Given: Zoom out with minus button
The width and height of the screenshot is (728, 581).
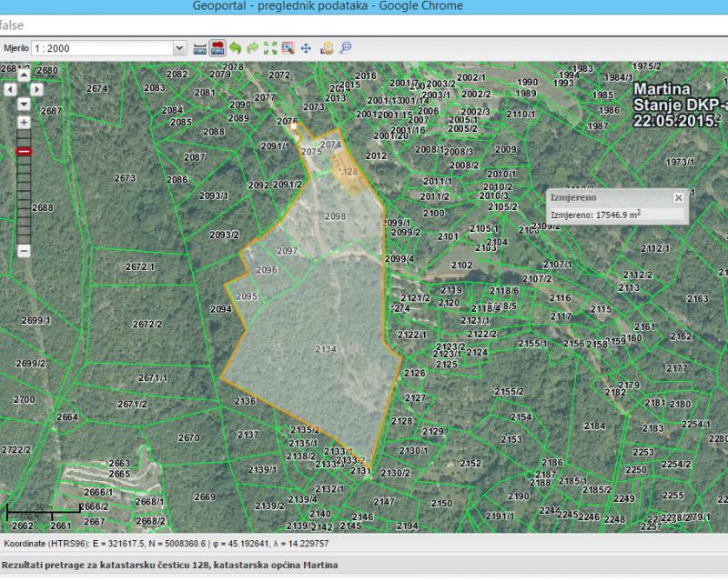Looking at the screenshot, I should [x=24, y=251].
